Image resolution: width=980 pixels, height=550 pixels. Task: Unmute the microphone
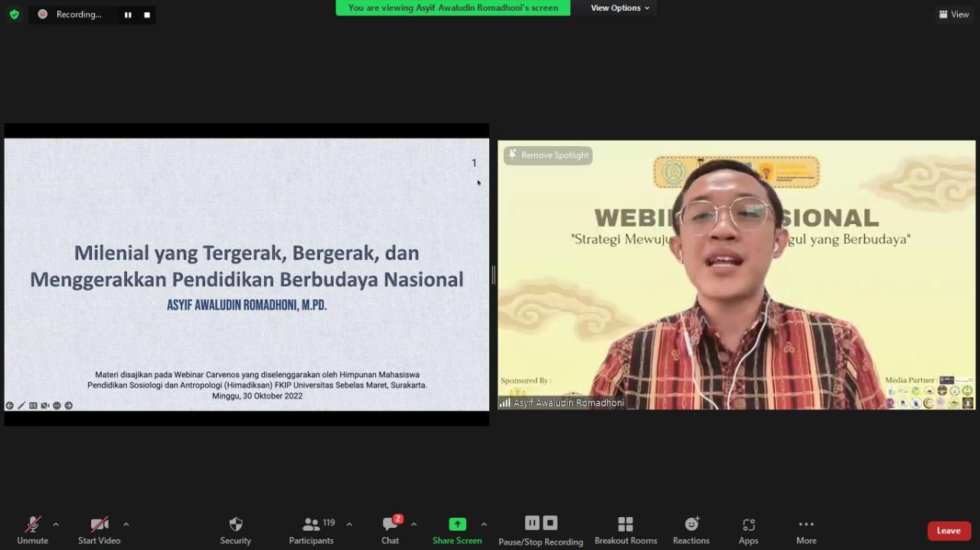32,530
